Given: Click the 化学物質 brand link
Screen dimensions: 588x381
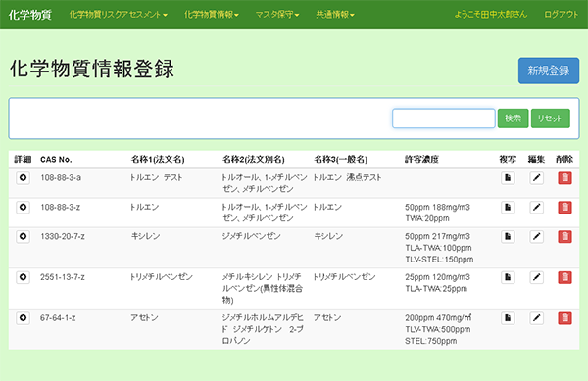Looking at the screenshot, I should (x=30, y=15).
